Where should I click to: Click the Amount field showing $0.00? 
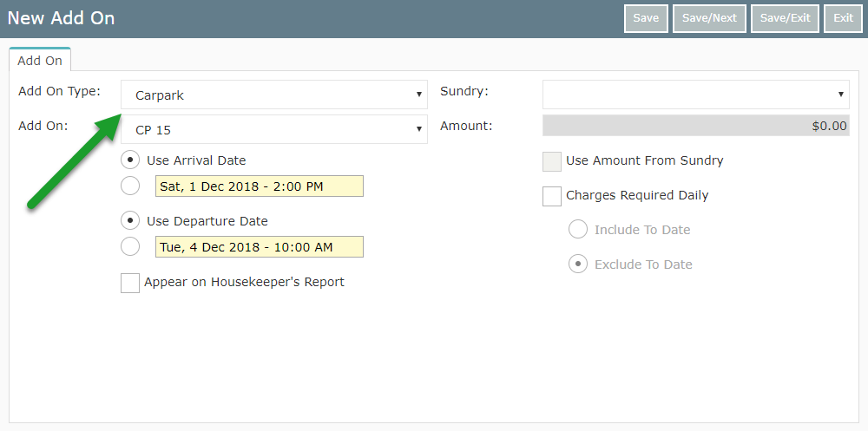tap(696, 126)
